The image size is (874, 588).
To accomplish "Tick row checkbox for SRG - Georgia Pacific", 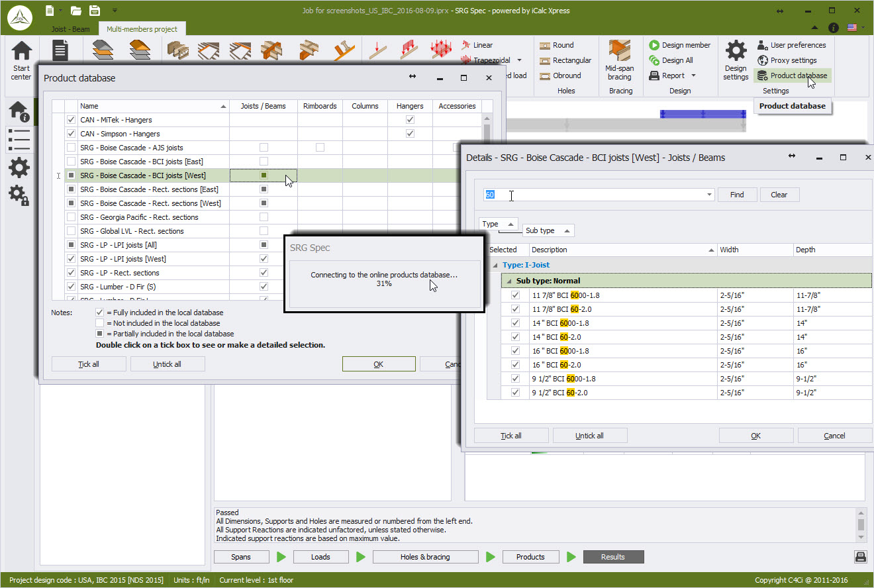I will click(71, 217).
